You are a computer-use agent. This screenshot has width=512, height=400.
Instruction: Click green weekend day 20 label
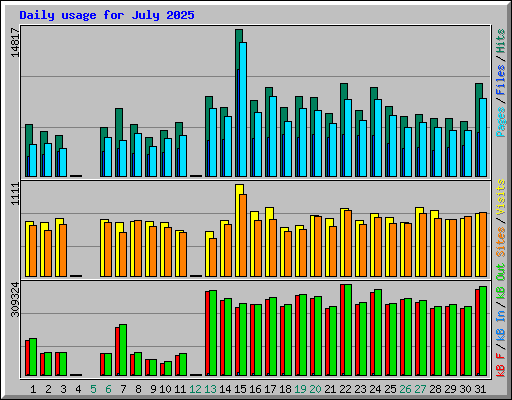pos(315,389)
